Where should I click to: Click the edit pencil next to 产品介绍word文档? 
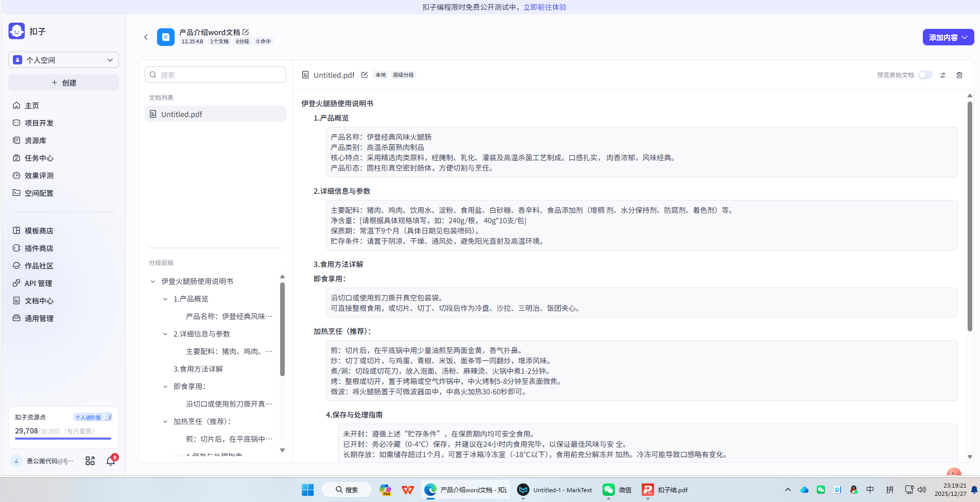pyautogui.click(x=246, y=32)
